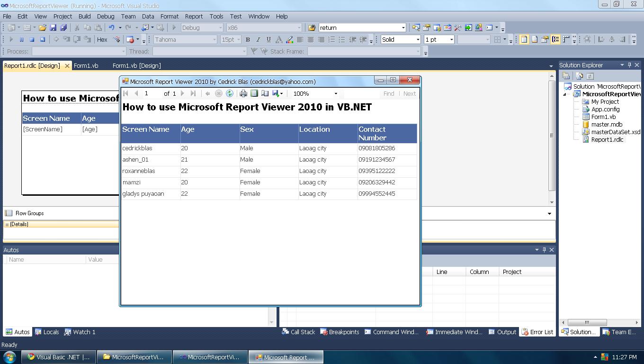
Task: Click the Step Out debug icon
Action: pyautogui.click(x=88, y=39)
